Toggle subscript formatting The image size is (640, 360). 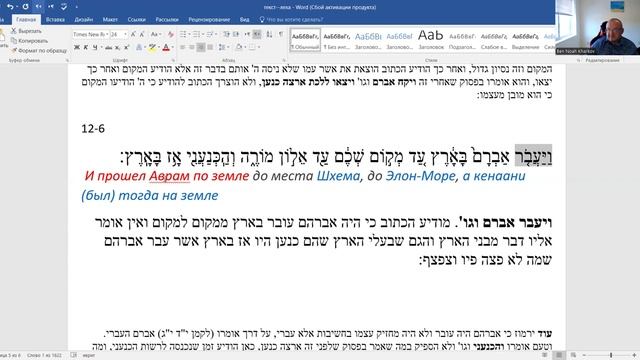click(x=118, y=47)
